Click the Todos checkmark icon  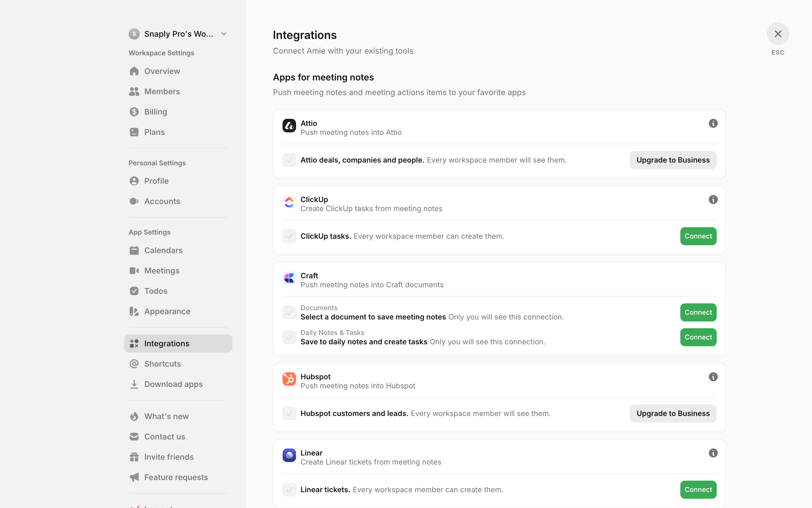134,291
